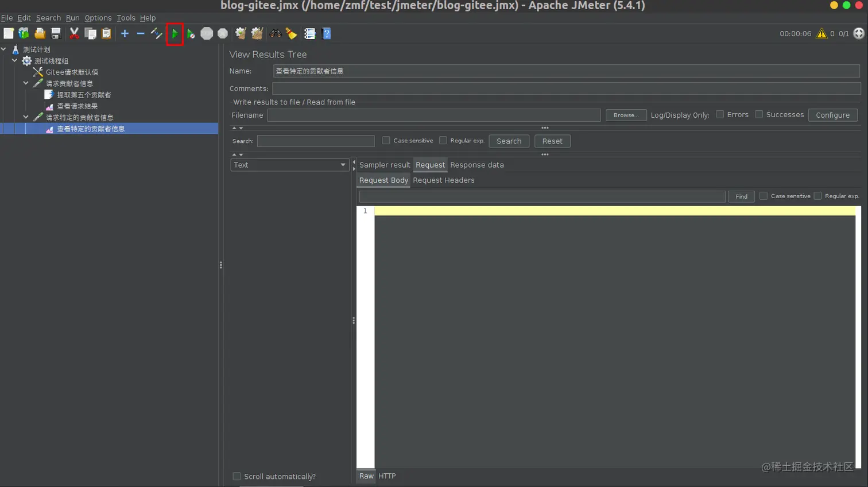Open the Text renderer dropdown
The width and height of the screenshot is (868, 487).
(290, 165)
